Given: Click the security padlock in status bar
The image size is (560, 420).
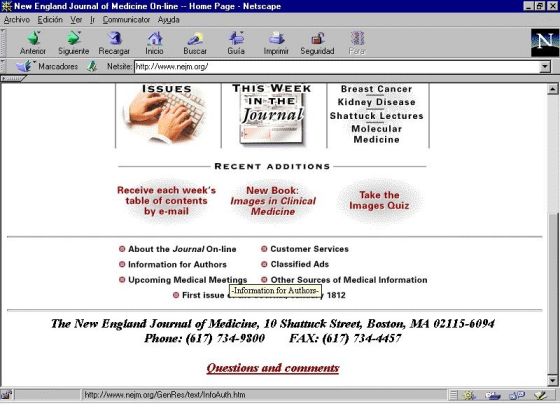Looking at the screenshot, I should 6,395.
